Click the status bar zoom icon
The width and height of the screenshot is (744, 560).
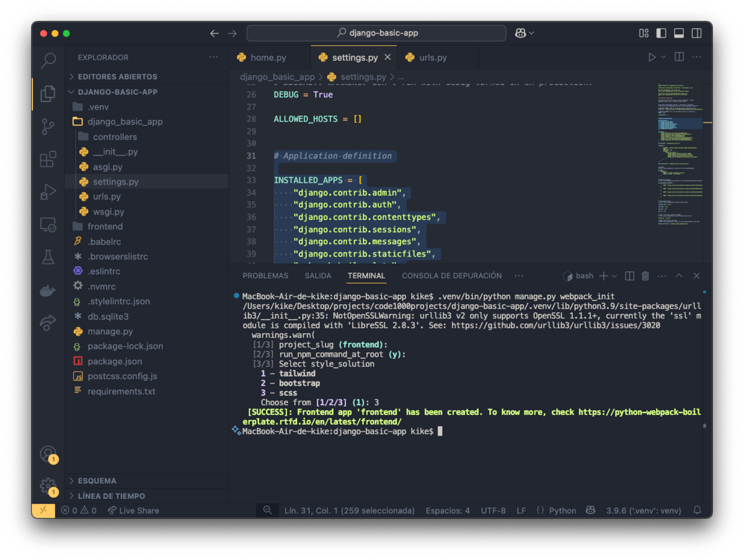point(267,510)
